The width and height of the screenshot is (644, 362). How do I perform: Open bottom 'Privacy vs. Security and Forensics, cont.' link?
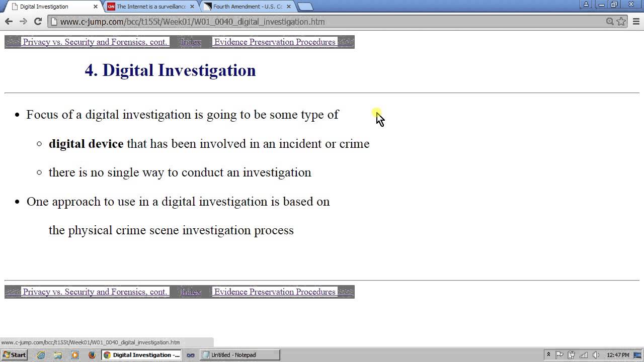point(95,292)
